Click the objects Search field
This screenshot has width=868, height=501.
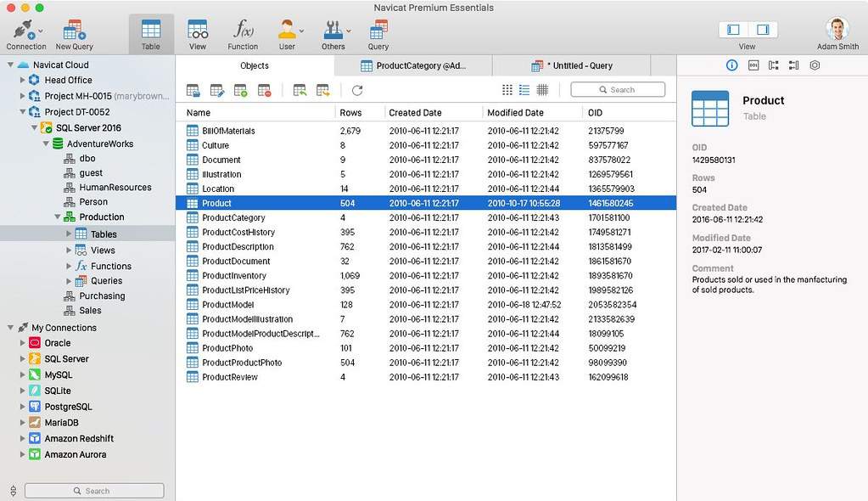[x=618, y=89]
